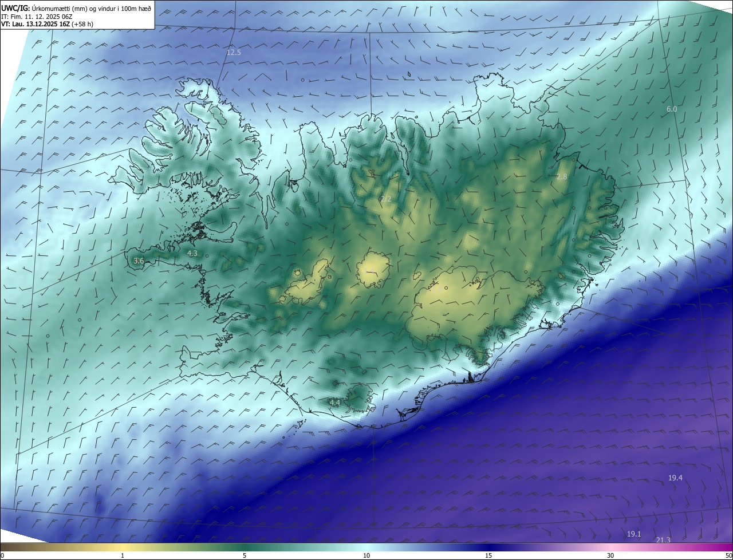Choose the 15 tick on the color legend
Image resolution: width=733 pixels, height=560 pixels.
(x=488, y=555)
